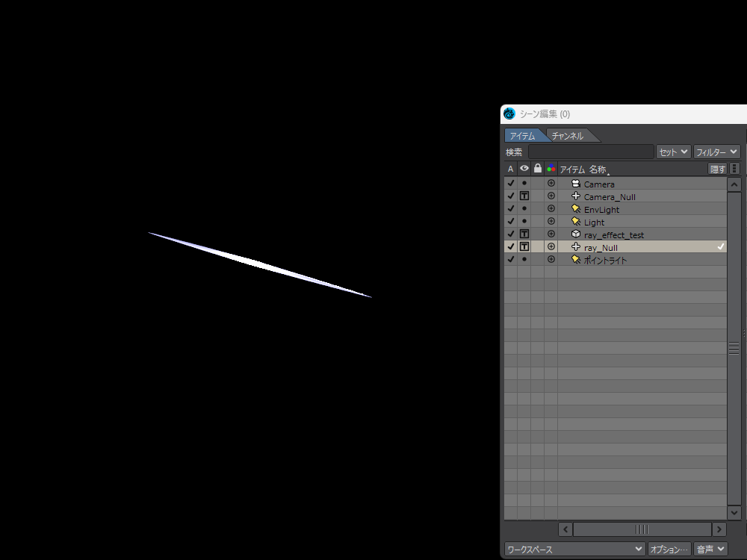Click the lock column header icon

537,169
